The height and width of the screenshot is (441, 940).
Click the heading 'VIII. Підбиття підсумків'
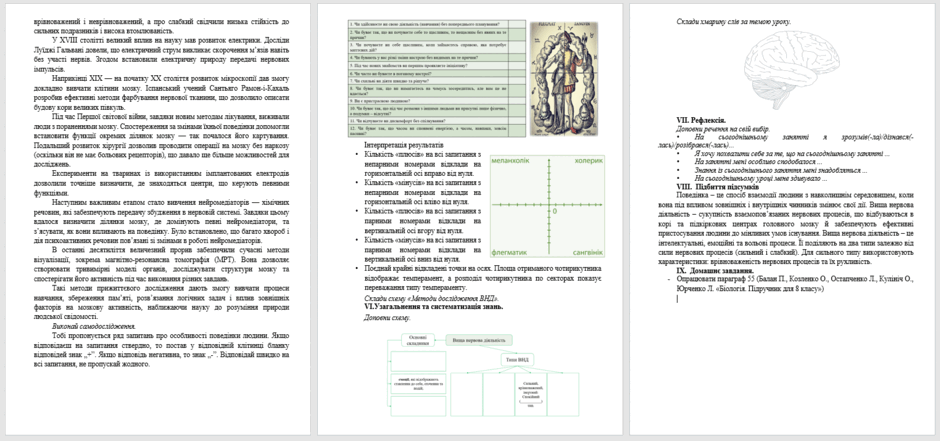click(717, 187)
